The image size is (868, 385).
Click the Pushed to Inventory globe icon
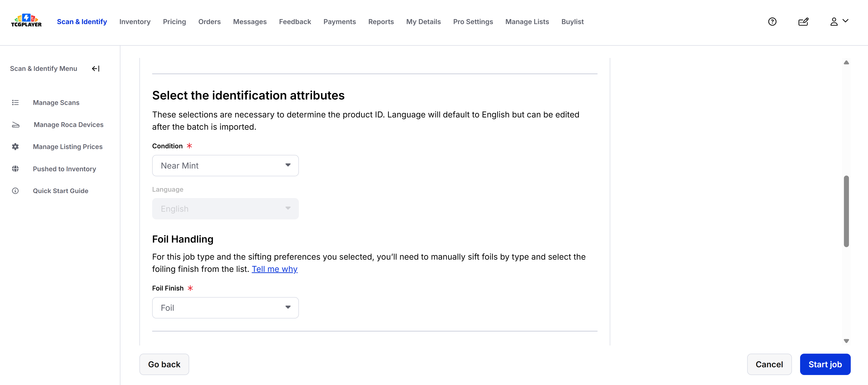15,169
